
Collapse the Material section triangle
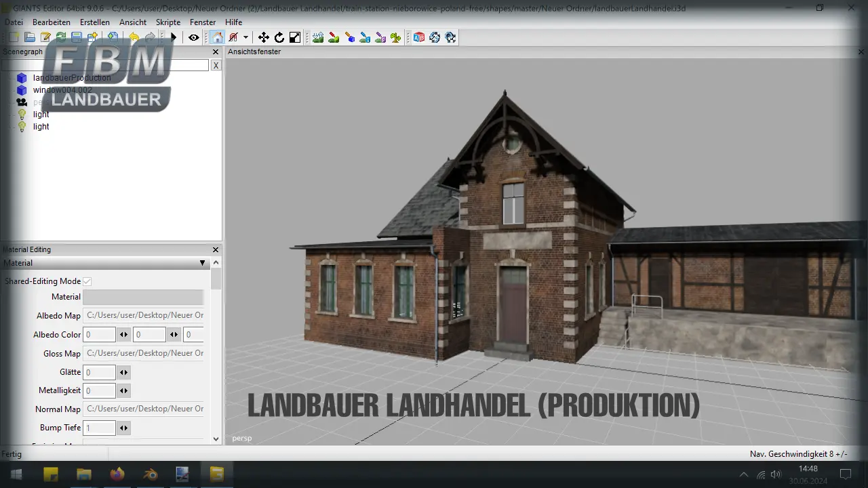[x=202, y=263]
